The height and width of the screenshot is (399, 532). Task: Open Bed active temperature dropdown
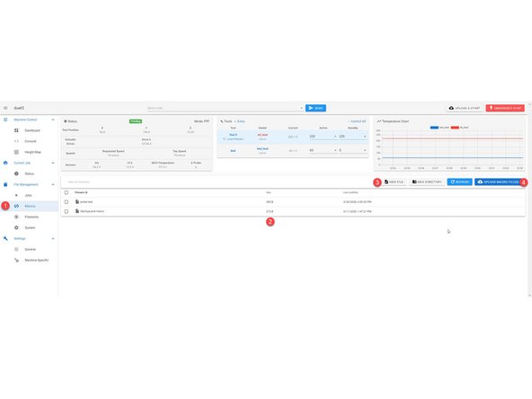coord(335,150)
